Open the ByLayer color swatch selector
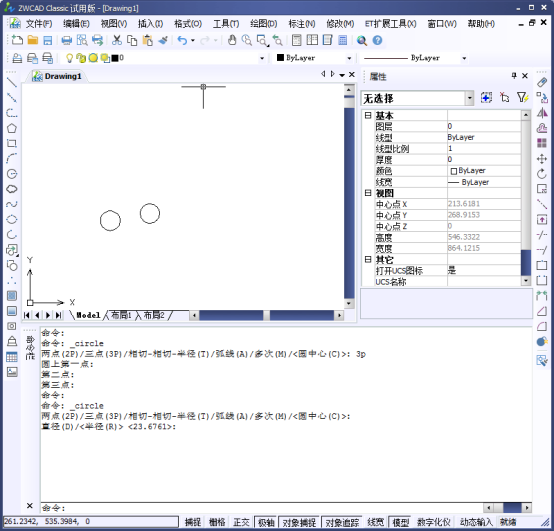The width and height of the screenshot is (554, 531). point(314,58)
